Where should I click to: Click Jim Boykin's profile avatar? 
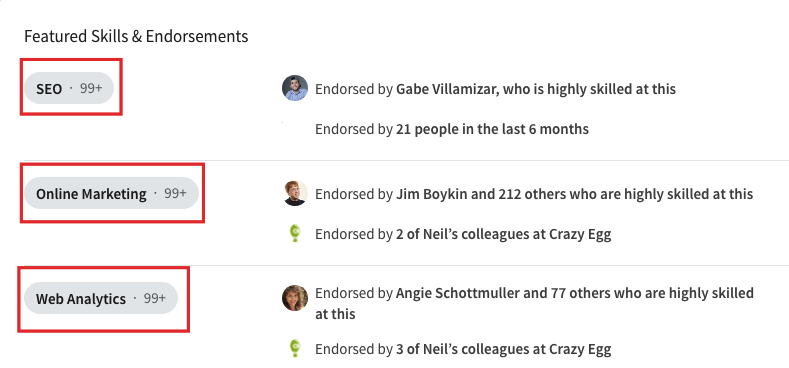click(x=295, y=193)
